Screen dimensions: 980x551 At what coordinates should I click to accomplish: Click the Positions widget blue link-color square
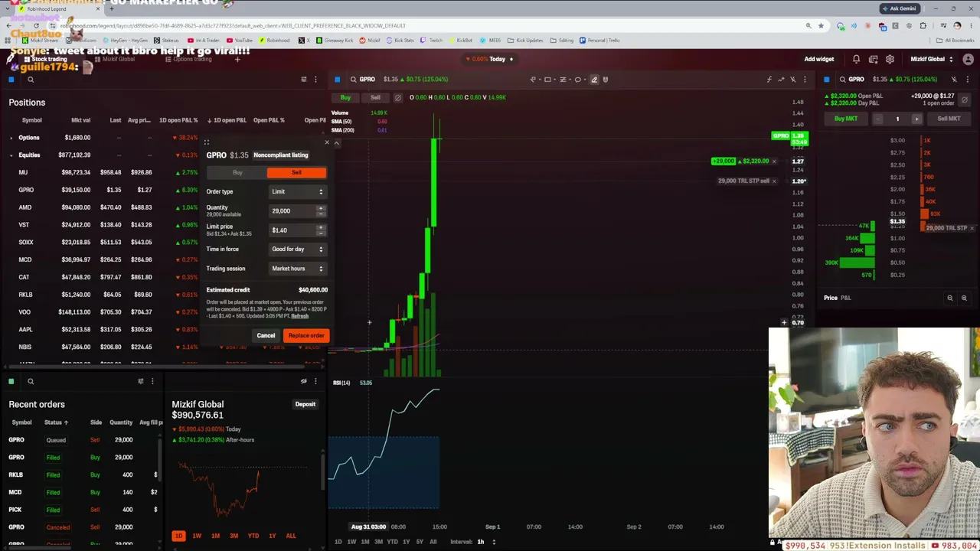[x=11, y=80]
